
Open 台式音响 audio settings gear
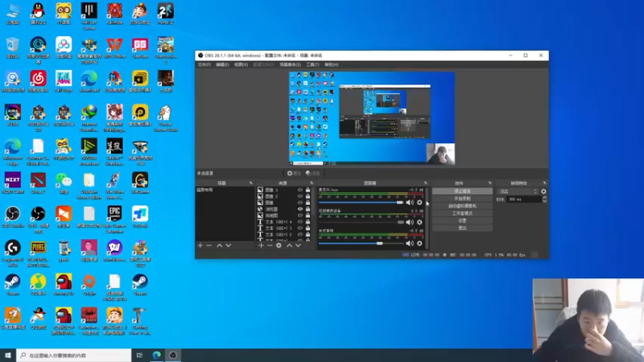(419, 244)
